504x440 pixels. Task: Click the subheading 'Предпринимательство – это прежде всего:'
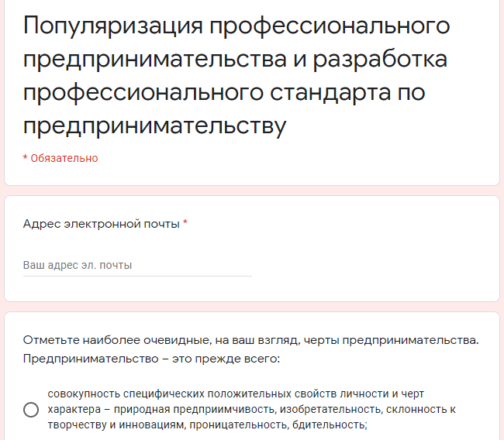[x=151, y=359]
